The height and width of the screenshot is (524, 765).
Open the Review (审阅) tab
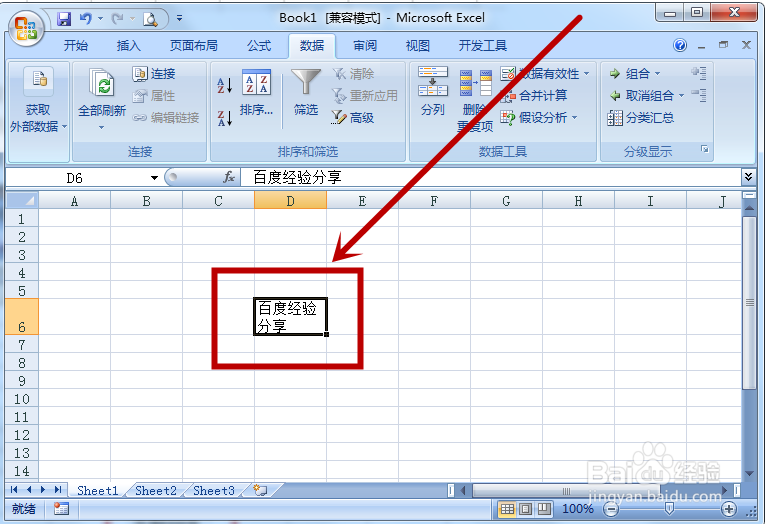(365, 46)
